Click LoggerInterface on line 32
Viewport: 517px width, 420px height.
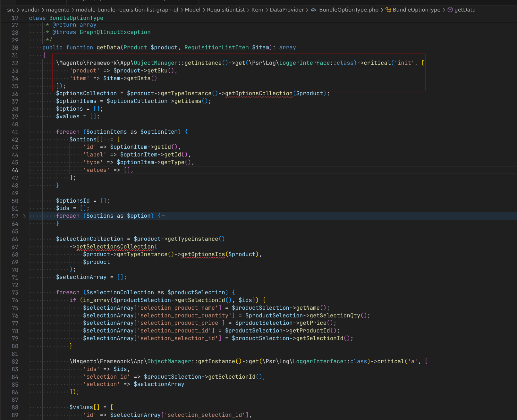304,63
